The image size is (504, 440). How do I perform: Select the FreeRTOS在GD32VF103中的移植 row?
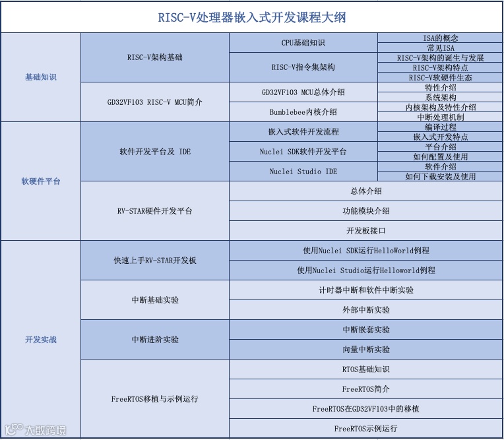[365, 409]
